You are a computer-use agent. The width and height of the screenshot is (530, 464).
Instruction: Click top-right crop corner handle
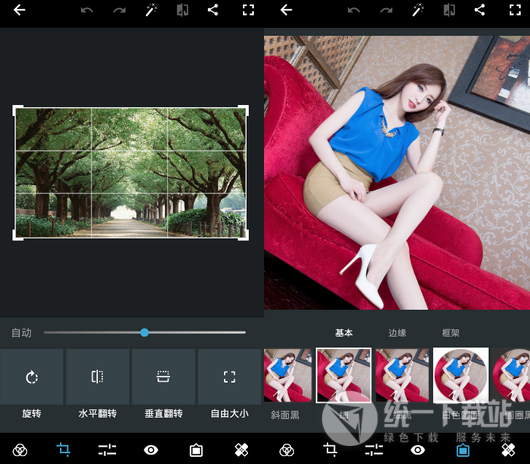245,109
